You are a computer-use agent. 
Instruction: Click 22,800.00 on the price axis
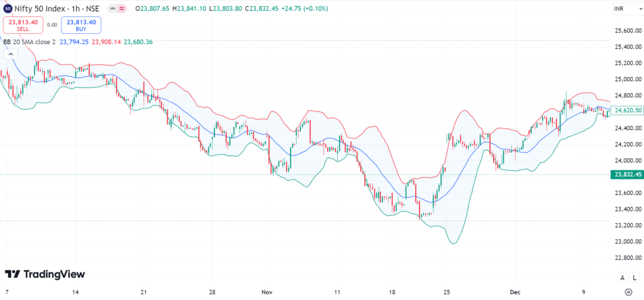[x=628, y=258]
